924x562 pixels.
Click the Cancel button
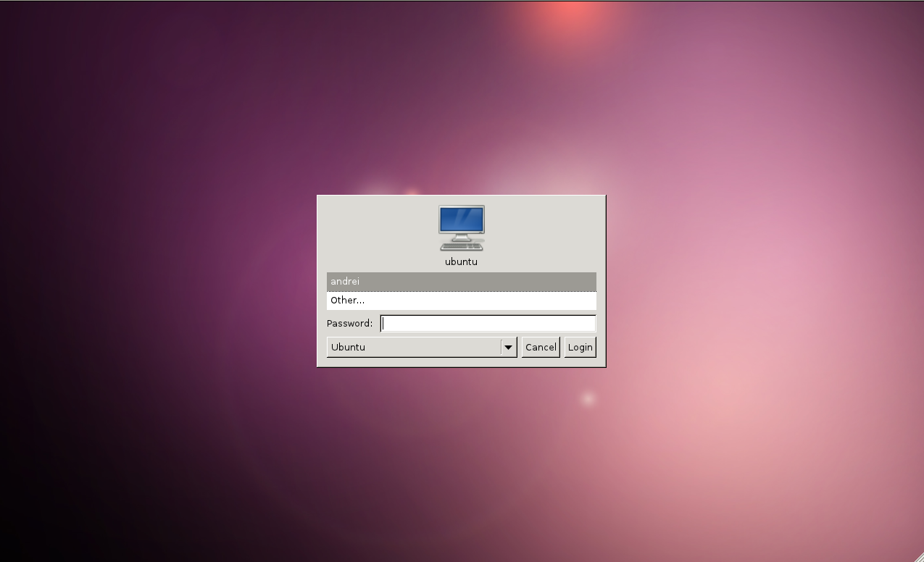pyautogui.click(x=541, y=347)
